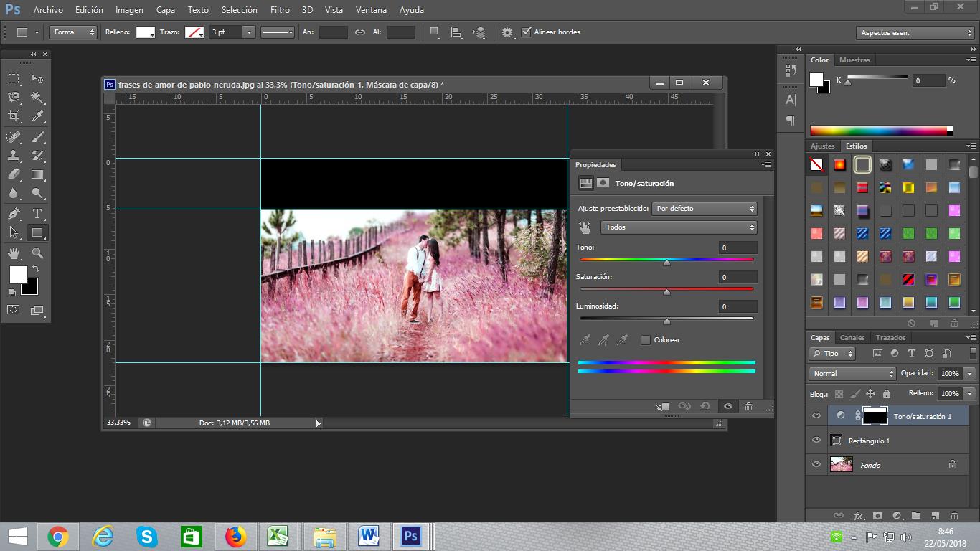Enable the Colorear checkbox
The height and width of the screenshot is (551, 980).
pyautogui.click(x=646, y=339)
